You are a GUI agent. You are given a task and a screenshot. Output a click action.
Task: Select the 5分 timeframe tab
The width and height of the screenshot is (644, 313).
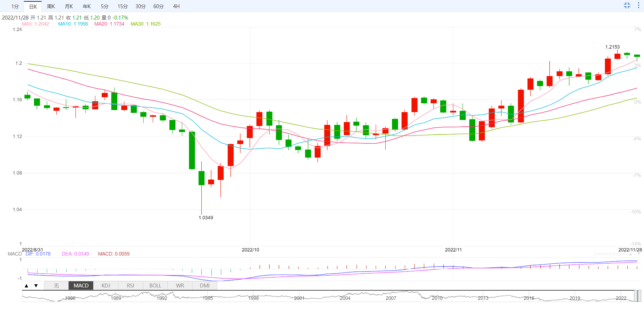click(x=105, y=6)
